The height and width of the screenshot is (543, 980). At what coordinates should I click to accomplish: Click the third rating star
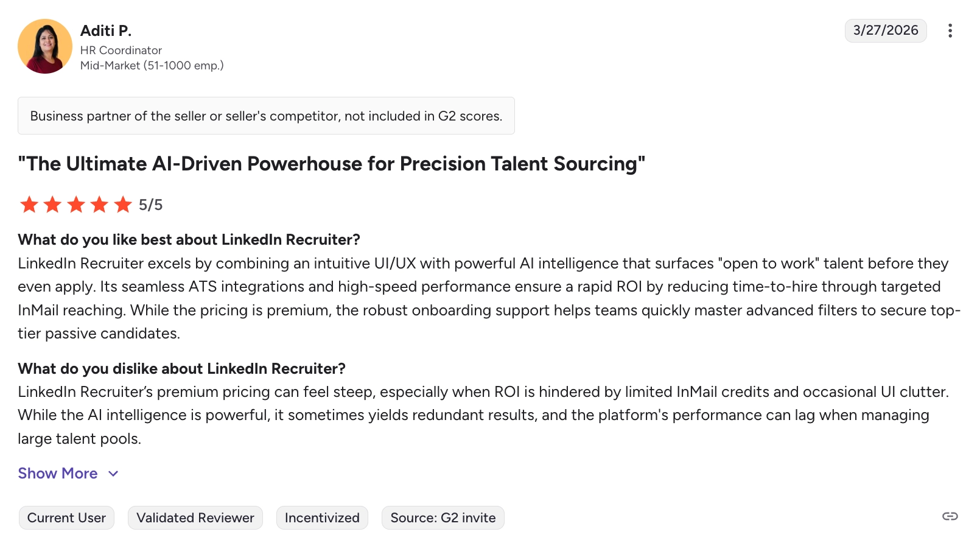pyautogui.click(x=76, y=205)
